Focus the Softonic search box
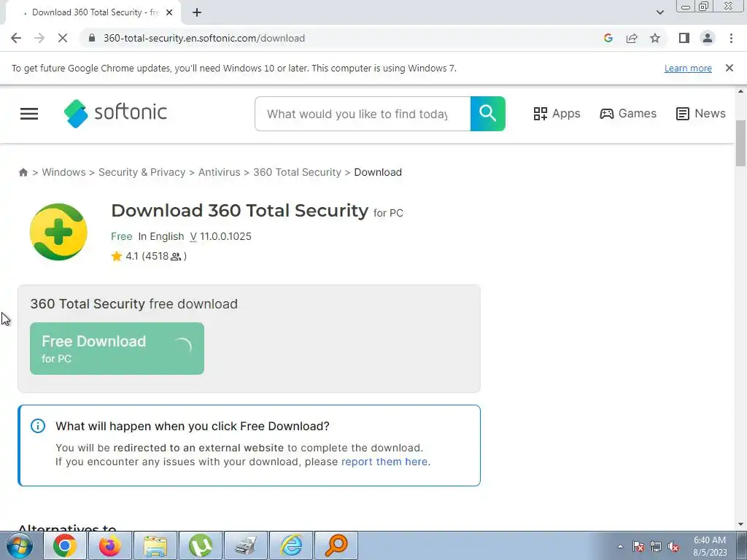747x560 pixels. coord(363,114)
